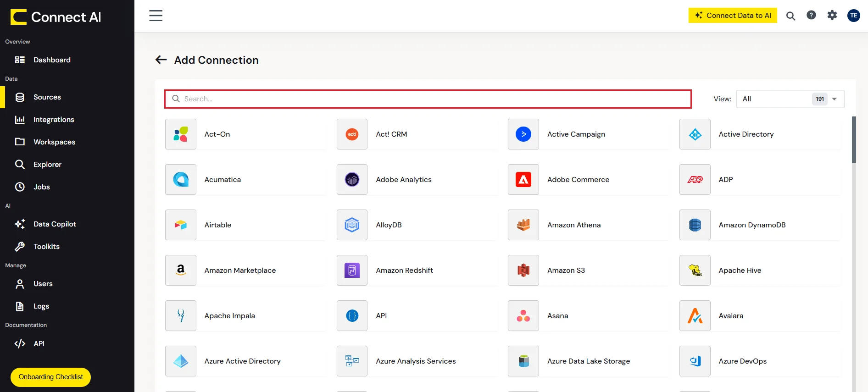Select the Amazon Redshift connector icon
Image resolution: width=868 pixels, height=392 pixels.
[x=352, y=271]
